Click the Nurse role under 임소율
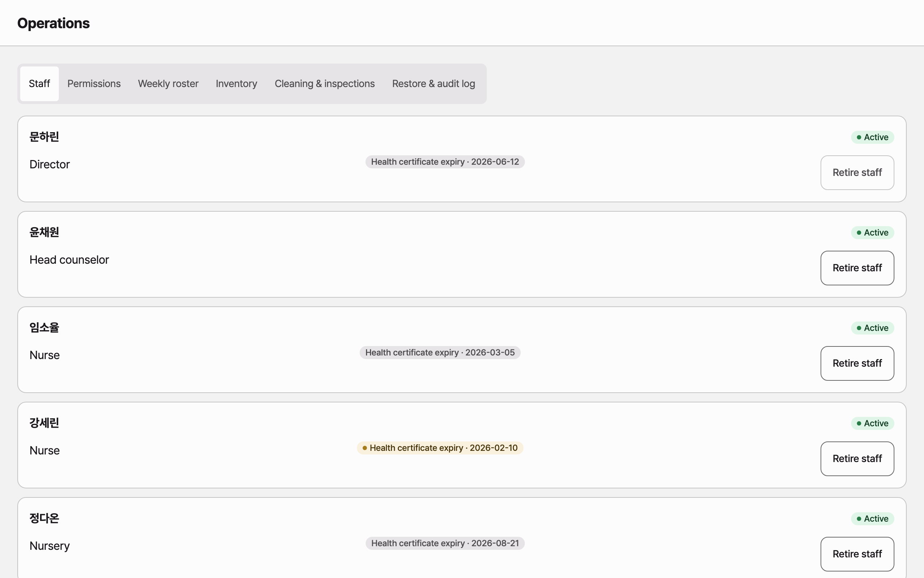Viewport: 924px width, 578px height. point(45,355)
